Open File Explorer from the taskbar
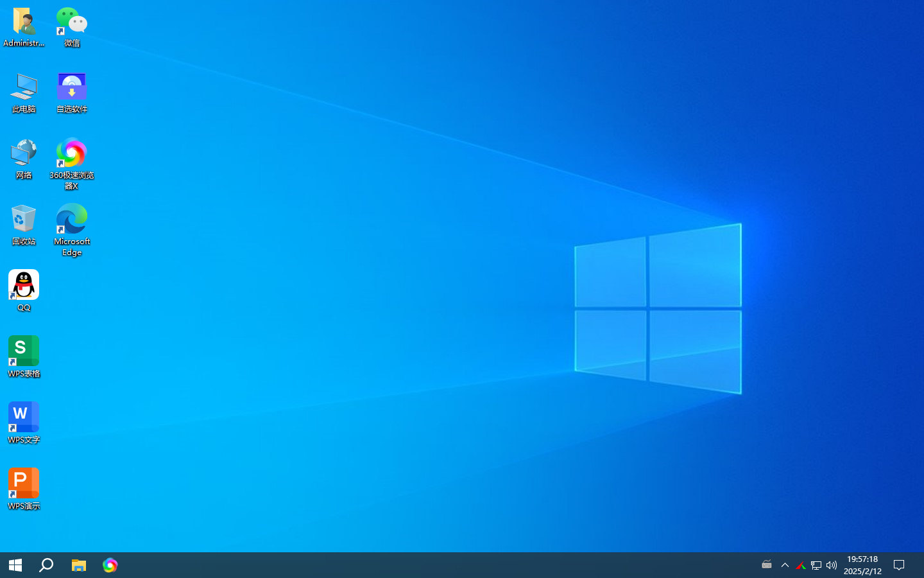 coord(79,565)
